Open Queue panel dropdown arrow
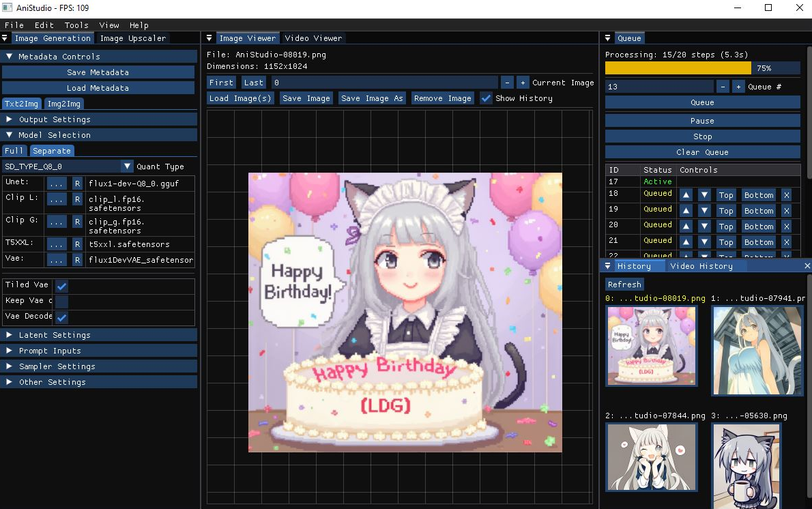The width and height of the screenshot is (812, 509). tap(608, 38)
